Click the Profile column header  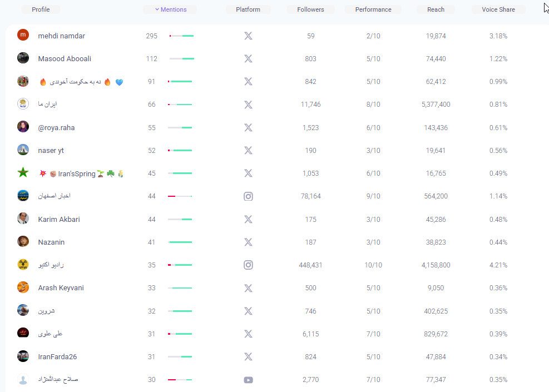pos(41,9)
